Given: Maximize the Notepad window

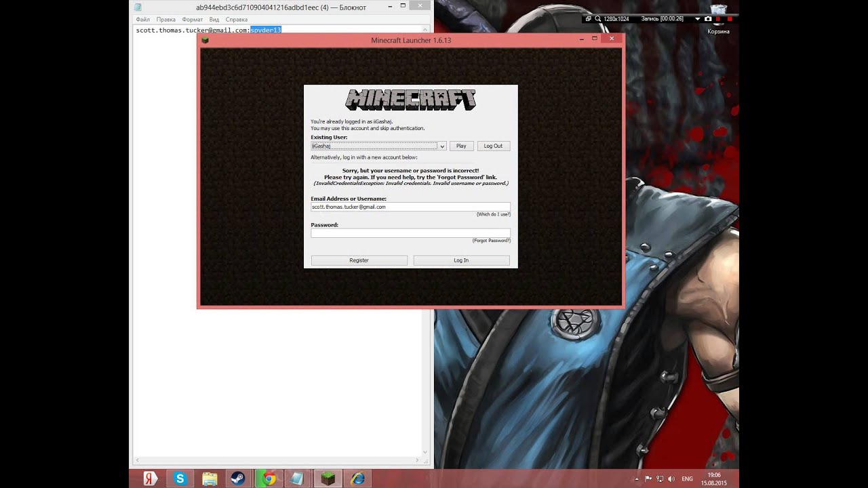Looking at the screenshot, I should (403, 6).
